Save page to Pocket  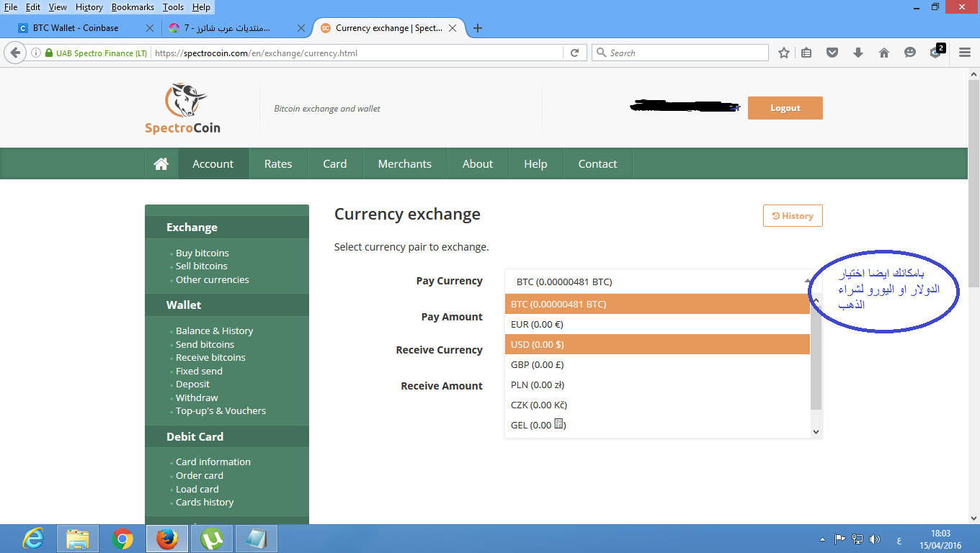click(x=832, y=53)
